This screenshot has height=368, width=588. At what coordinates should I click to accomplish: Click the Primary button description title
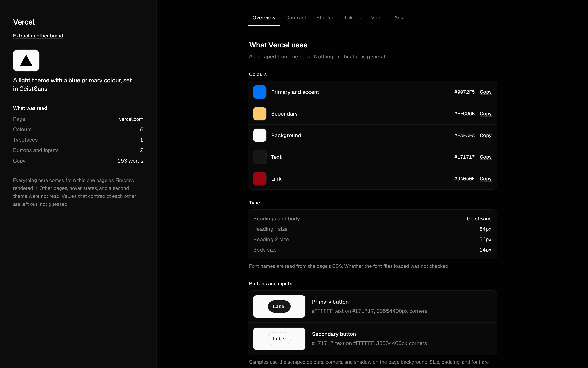[x=330, y=302]
